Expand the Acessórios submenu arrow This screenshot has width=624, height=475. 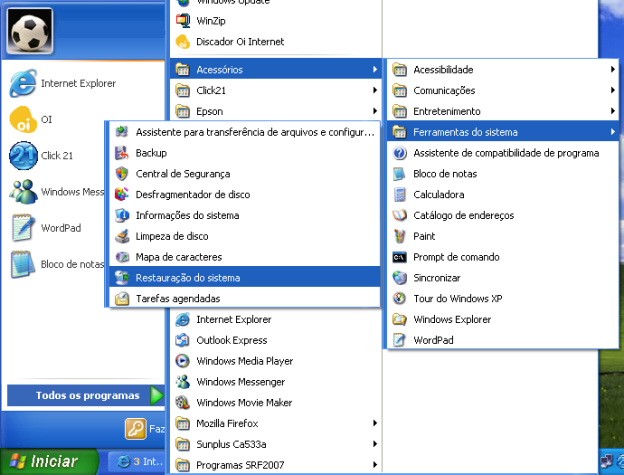point(374,69)
